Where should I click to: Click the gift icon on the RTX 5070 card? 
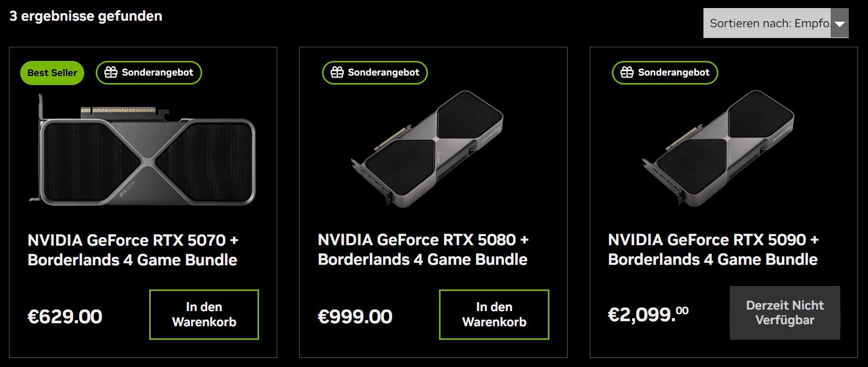coord(111,72)
